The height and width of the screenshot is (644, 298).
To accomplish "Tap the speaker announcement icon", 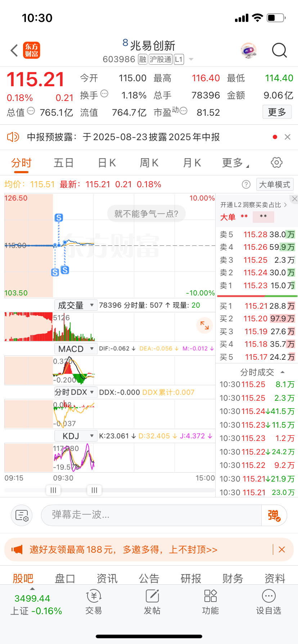I will coord(13,137).
